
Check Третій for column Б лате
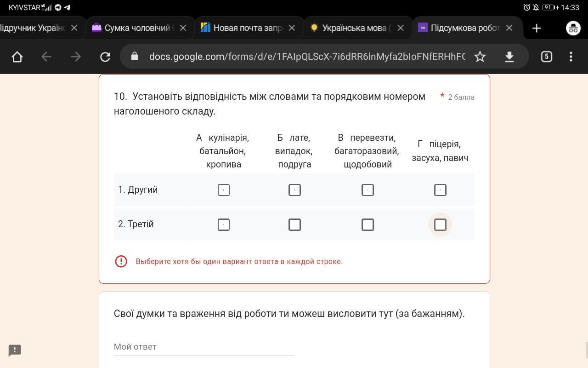tap(294, 224)
